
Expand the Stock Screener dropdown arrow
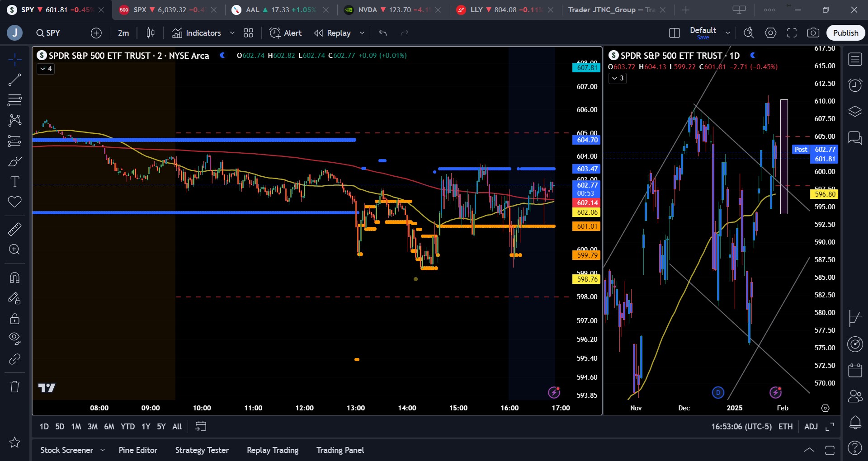pyautogui.click(x=103, y=450)
